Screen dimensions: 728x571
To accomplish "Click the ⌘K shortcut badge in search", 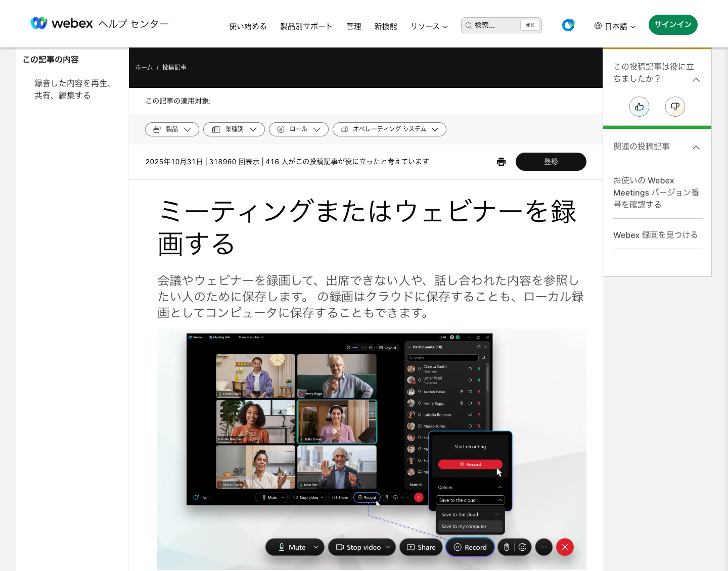I will [530, 25].
